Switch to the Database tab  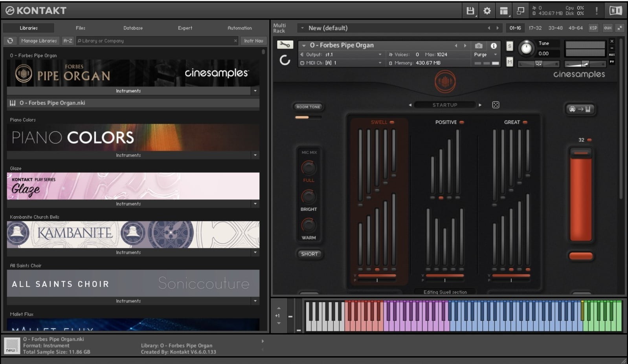click(133, 28)
